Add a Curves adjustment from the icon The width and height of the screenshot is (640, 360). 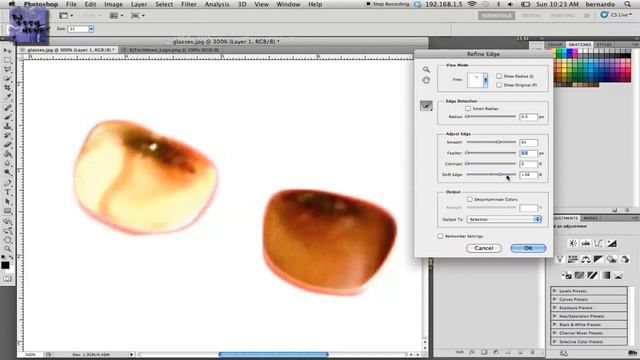point(599,243)
